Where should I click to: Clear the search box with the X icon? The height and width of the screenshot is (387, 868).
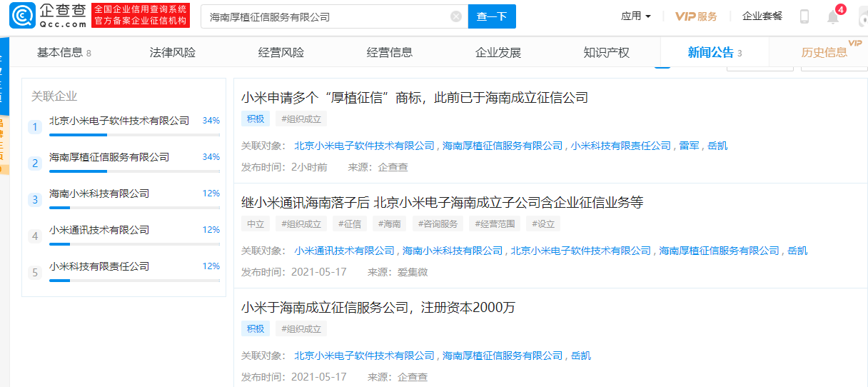click(456, 16)
